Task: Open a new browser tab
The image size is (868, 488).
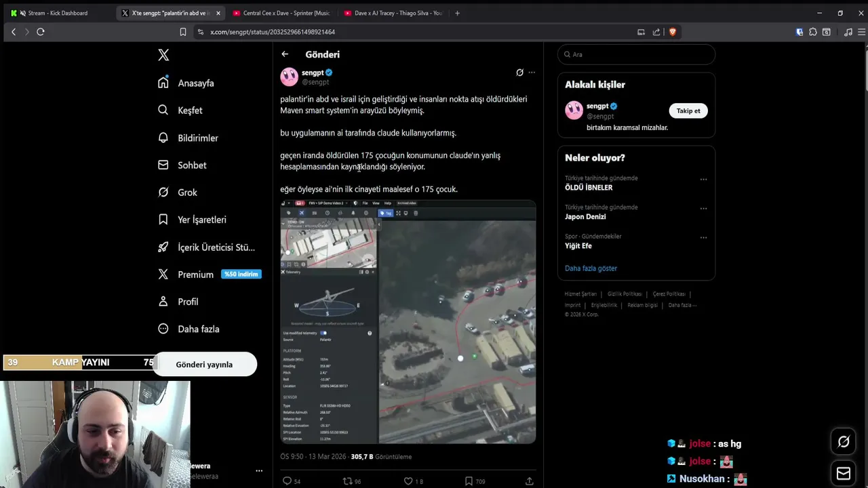Action: [x=457, y=13]
